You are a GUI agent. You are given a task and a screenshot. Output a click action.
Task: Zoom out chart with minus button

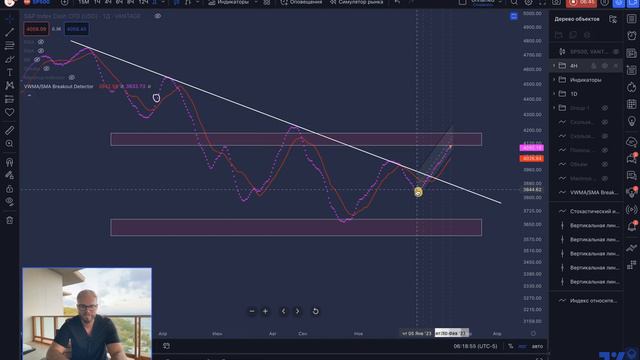click(x=252, y=311)
